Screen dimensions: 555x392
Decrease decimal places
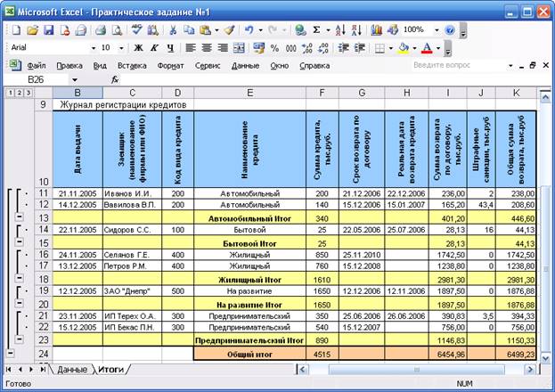point(323,48)
